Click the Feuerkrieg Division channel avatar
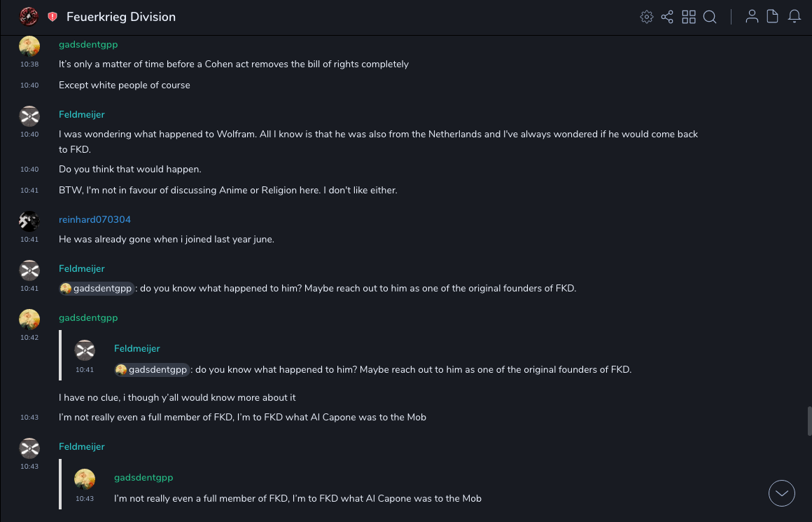The height and width of the screenshot is (522, 812). (29, 16)
